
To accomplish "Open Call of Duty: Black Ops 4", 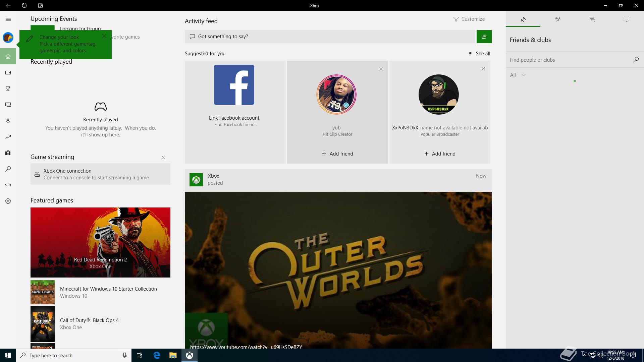I will pyautogui.click(x=100, y=324).
